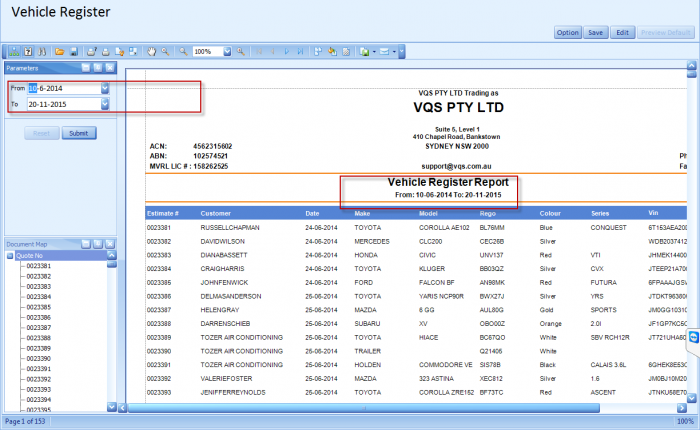Click the quick print printer icon

click(105, 52)
